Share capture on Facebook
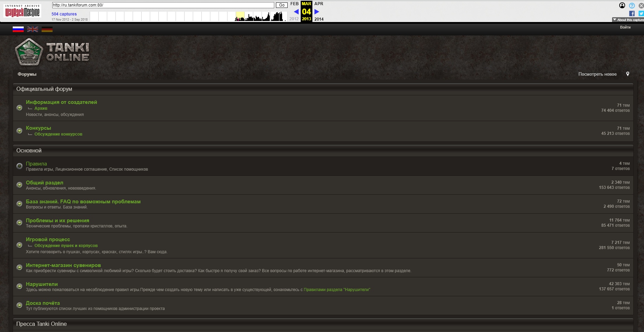Viewport: 644px width, 332px height. [x=632, y=13]
